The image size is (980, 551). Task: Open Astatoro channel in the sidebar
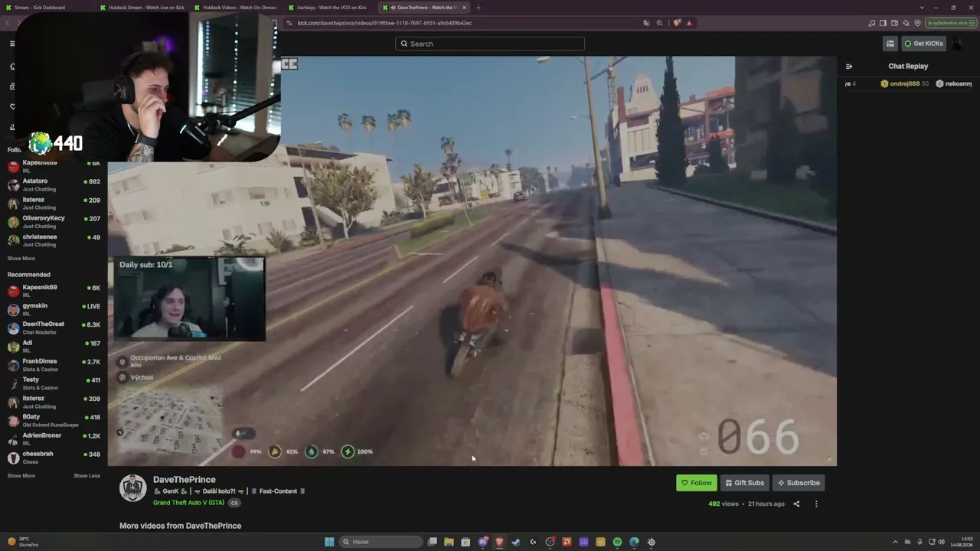pos(54,184)
